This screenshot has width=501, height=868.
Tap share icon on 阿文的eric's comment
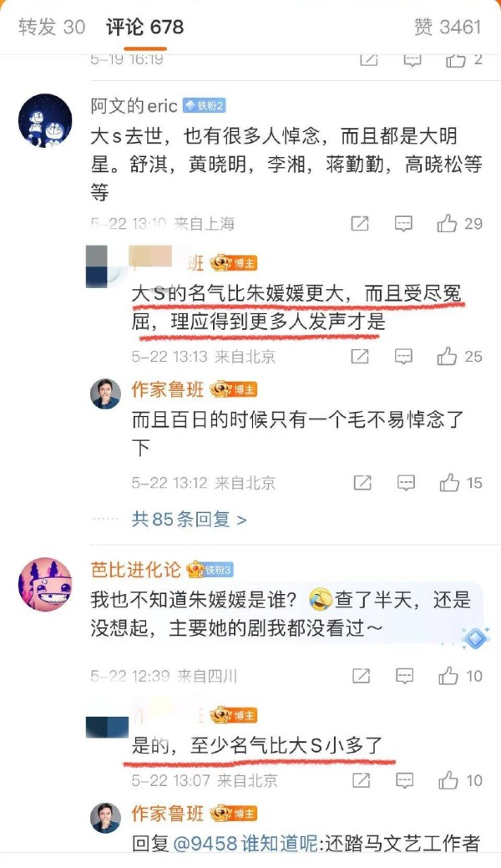[x=360, y=224]
